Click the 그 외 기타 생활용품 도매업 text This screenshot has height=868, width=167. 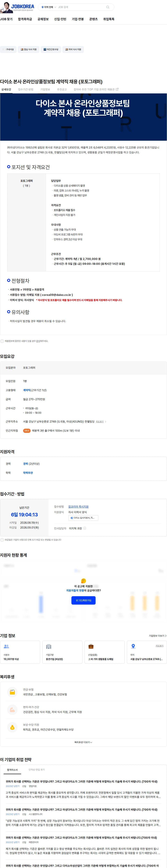[x=101, y=659]
